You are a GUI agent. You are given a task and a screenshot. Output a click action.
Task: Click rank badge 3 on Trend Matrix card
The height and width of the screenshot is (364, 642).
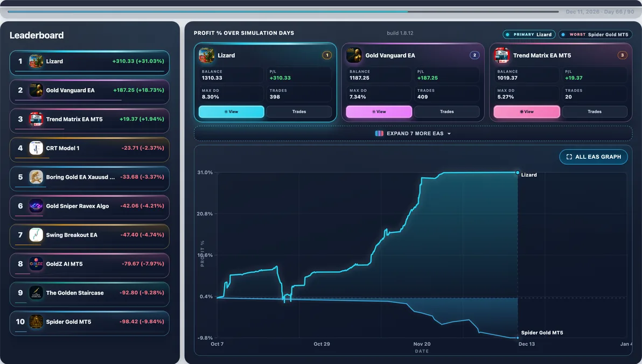(x=623, y=55)
